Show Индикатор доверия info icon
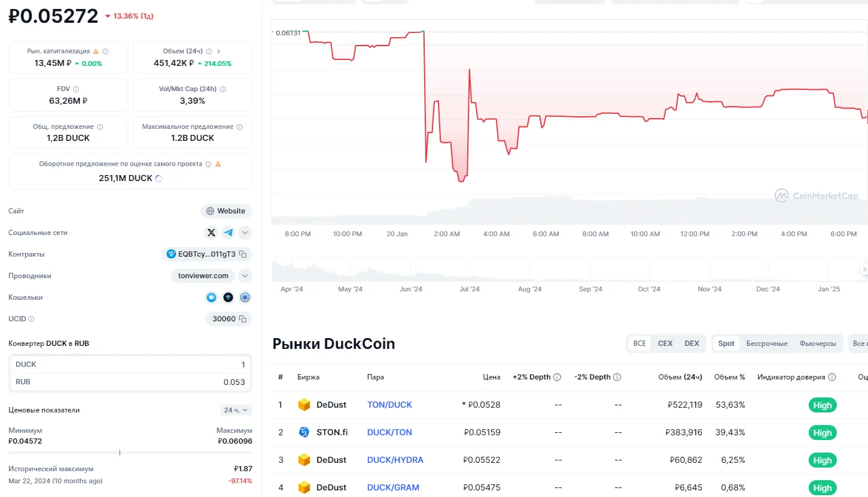The image size is (868, 497). [831, 377]
